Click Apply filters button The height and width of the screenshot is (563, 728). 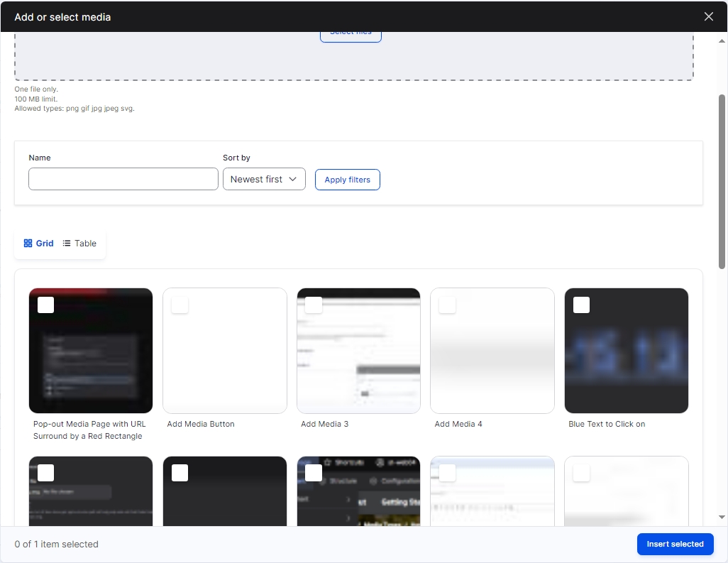347,180
